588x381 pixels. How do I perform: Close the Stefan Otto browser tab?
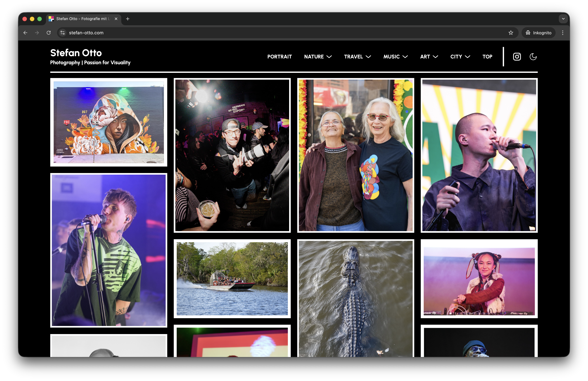pyautogui.click(x=116, y=19)
